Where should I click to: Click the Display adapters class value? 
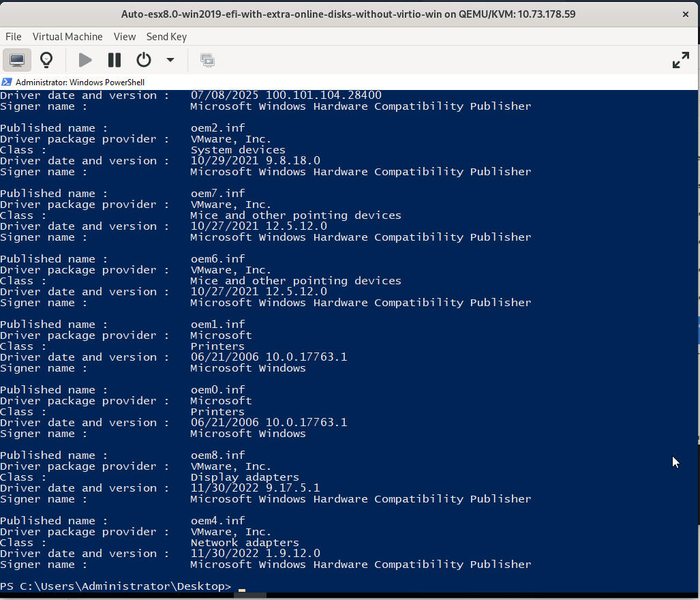(245, 477)
